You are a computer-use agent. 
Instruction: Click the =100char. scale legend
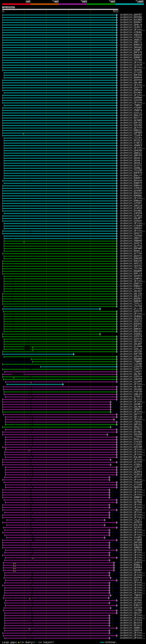(108, 642)
